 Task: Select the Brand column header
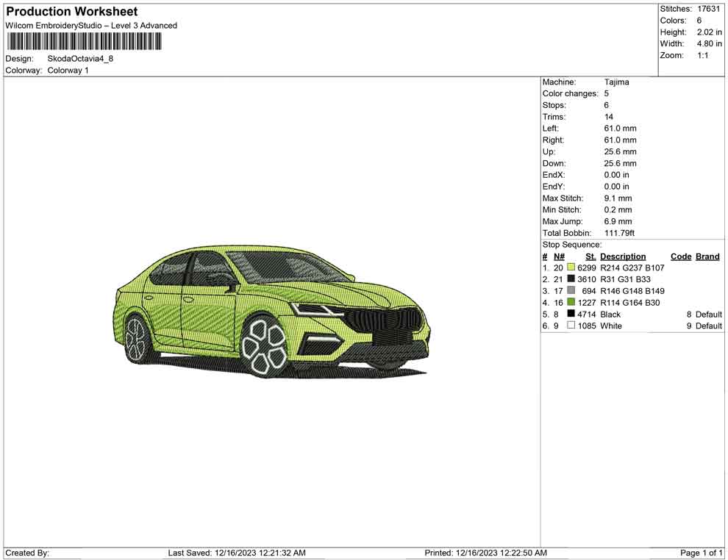point(707,256)
